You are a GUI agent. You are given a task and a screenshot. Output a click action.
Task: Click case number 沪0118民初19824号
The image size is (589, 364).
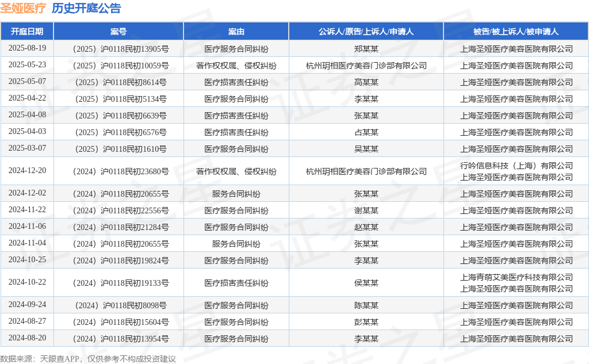[x=135, y=260]
